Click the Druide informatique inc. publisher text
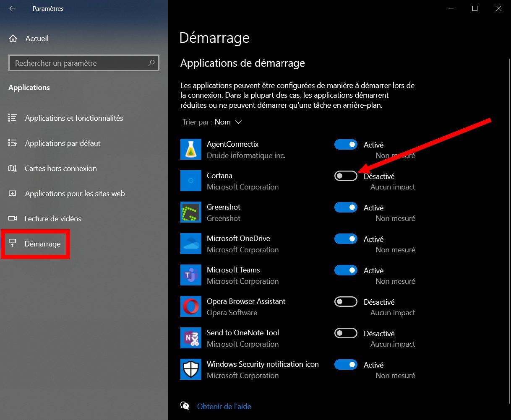 coord(246,156)
